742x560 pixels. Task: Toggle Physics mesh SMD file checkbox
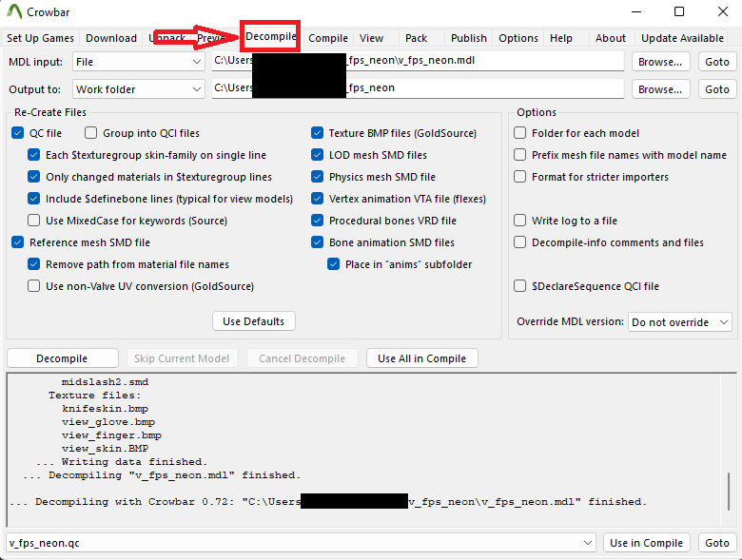coord(317,177)
